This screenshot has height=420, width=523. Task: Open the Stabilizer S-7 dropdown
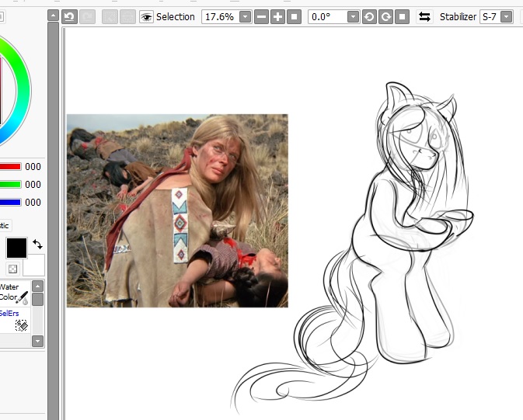(x=507, y=16)
